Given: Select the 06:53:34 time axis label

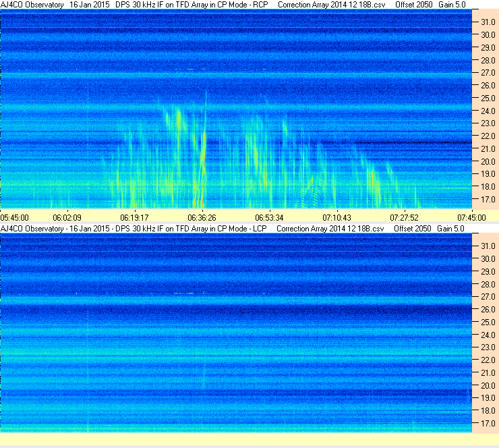Looking at the screenshot, I should click(269, 218).
